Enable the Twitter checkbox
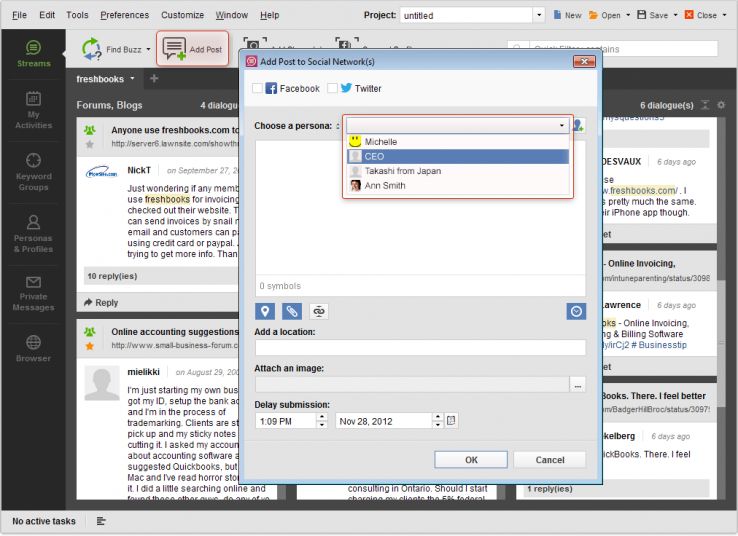Screen dimensions: 738x536 tap(333, 89)
